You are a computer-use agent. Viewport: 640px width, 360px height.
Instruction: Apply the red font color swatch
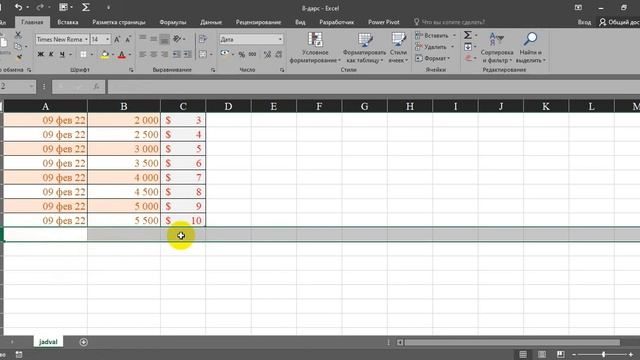(122, 54)
